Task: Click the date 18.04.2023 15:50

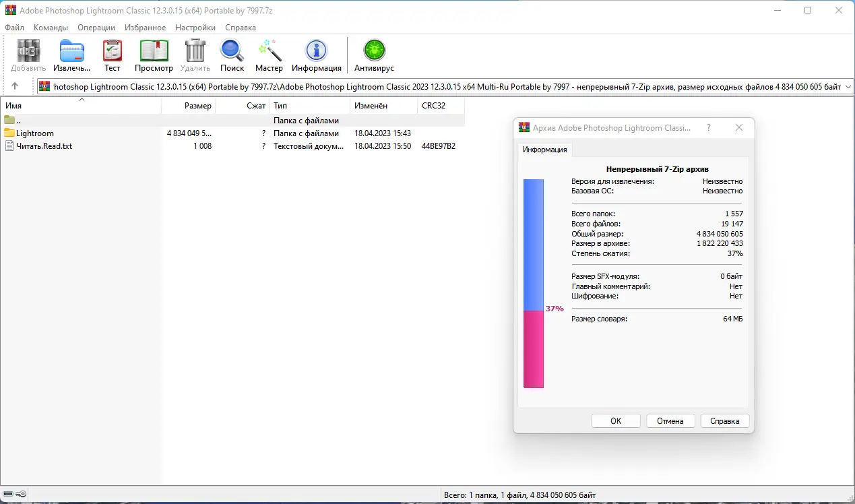Action: click(383, 146)
